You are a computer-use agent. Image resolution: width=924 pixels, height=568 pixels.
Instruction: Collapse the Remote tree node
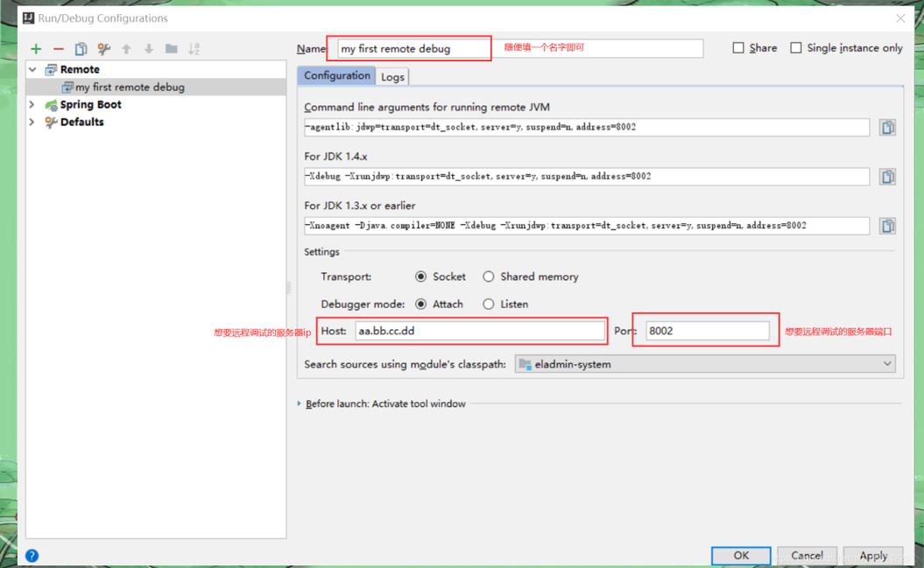pos(32,69)
